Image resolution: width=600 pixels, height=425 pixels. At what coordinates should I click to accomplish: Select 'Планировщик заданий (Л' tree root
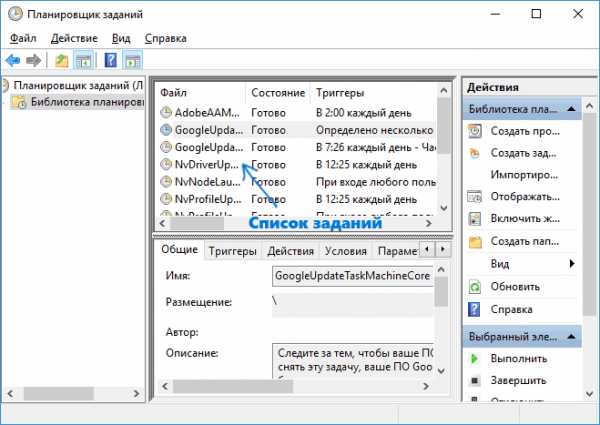click(78, 85)
